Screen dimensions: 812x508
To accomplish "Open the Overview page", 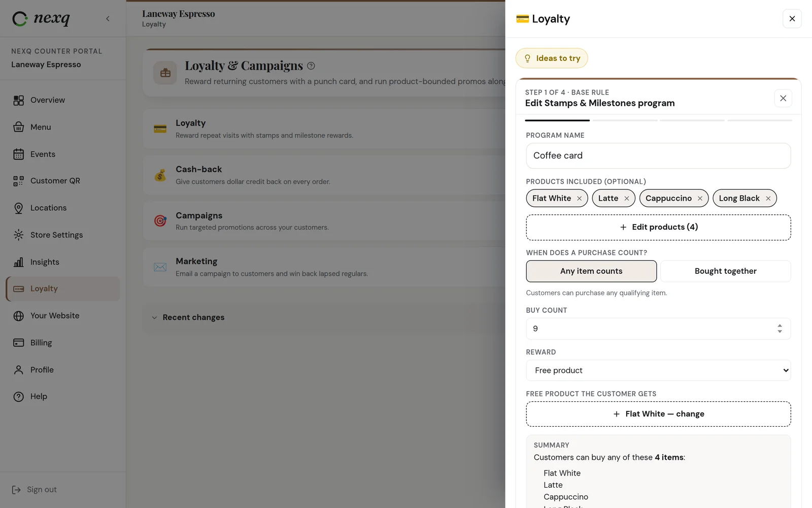I will pos(63,100).
